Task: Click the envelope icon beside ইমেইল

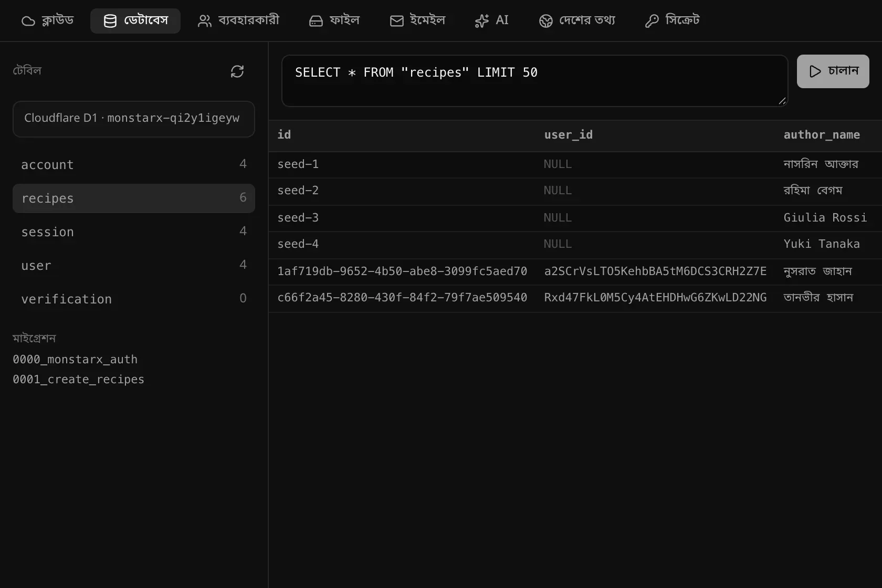Action: (397, 21)
